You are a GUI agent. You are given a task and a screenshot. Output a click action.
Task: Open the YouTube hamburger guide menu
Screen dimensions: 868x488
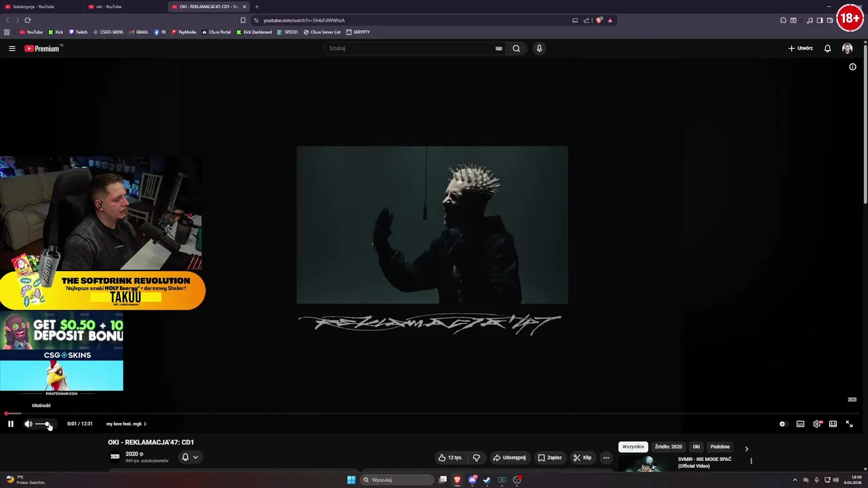(x=12, y=48)
